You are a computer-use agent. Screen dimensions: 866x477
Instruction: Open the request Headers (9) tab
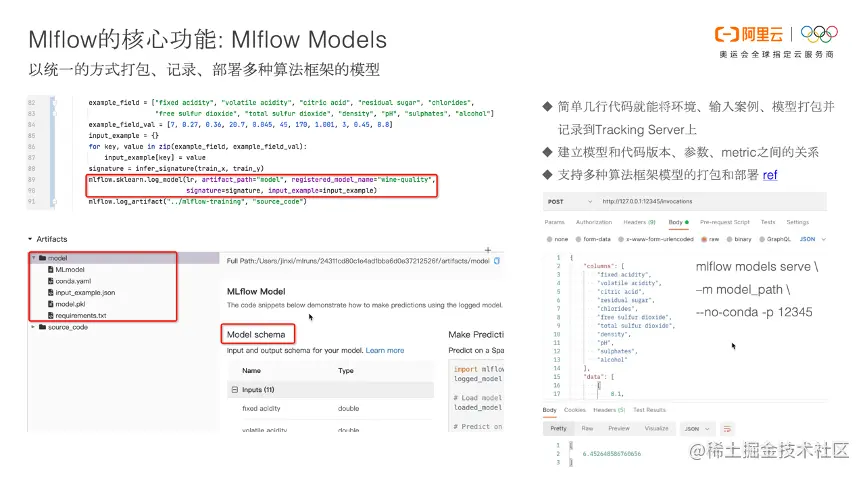(640, 222)
